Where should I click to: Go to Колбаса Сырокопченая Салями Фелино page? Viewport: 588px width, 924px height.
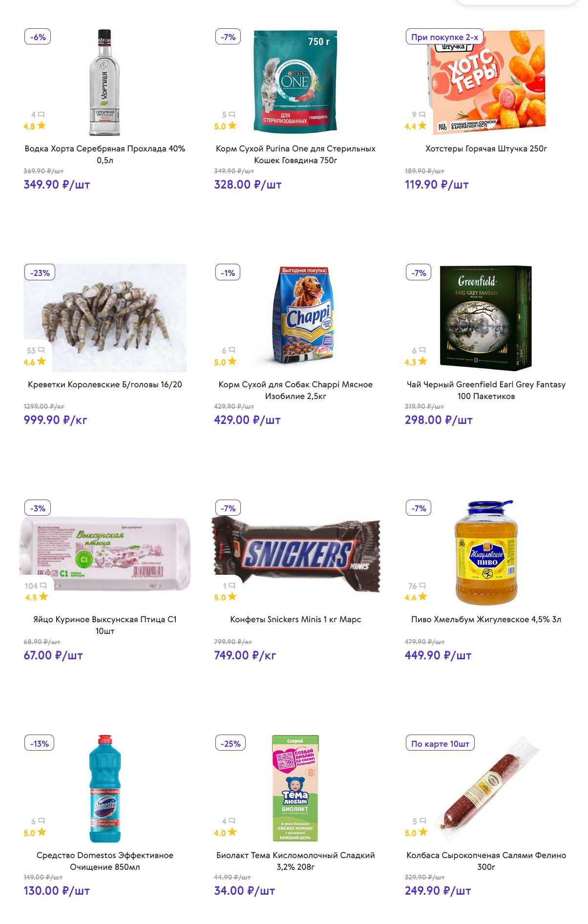pyautogui.click(x=486, y=861)
